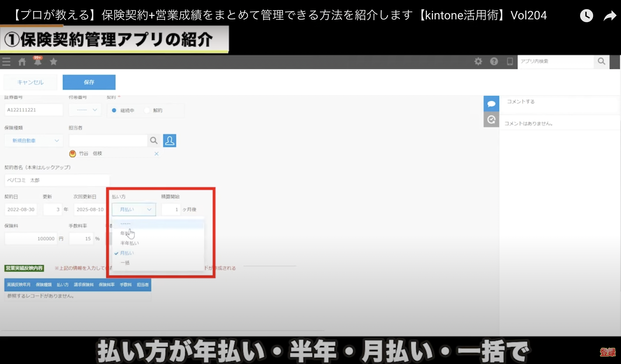Select the 継続中 radio button
This screenshot has height=364, width=621.
[x=114, y=110]
